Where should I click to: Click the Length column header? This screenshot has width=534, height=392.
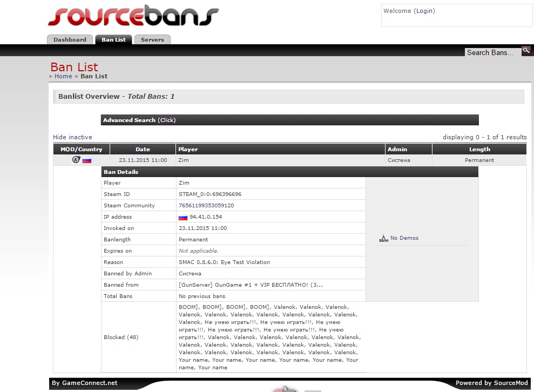(x=479, y=149)
